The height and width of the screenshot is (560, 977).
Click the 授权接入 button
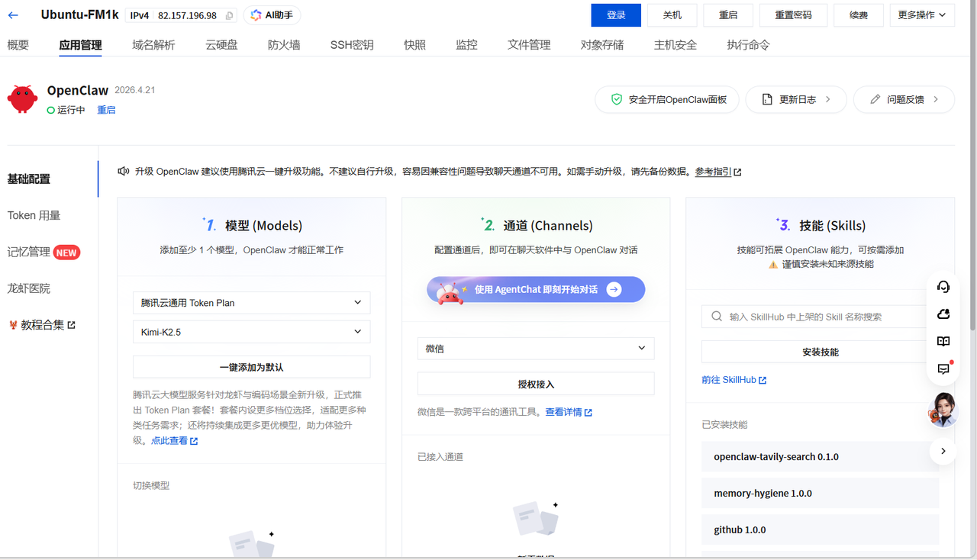tap(536, 384)
